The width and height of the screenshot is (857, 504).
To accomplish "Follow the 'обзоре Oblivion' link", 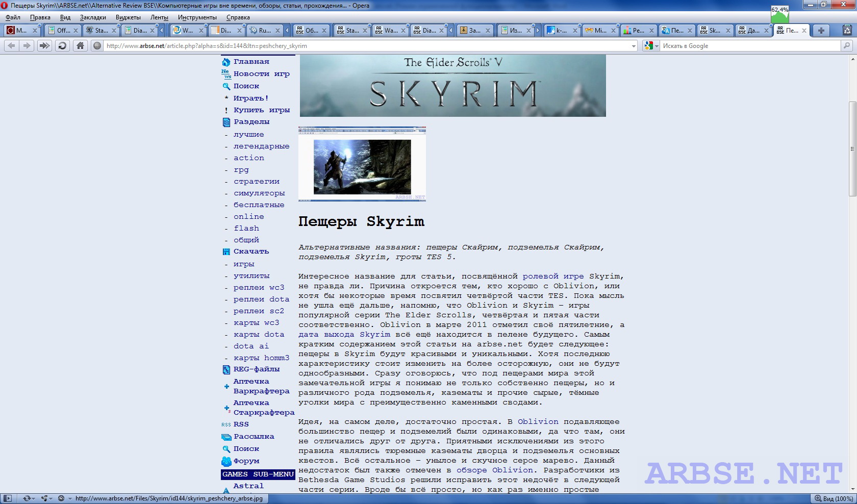I will click(495, 470).
